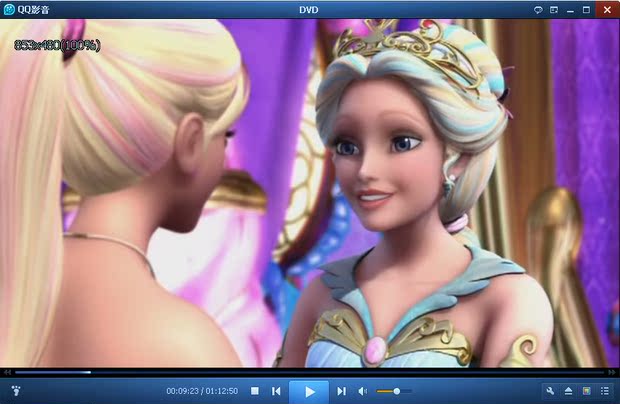Maximize the QQ影音 window
Image resolution: width=620 pixels, height=404 pixels.
pyautogui.click(x=586, y=10)
